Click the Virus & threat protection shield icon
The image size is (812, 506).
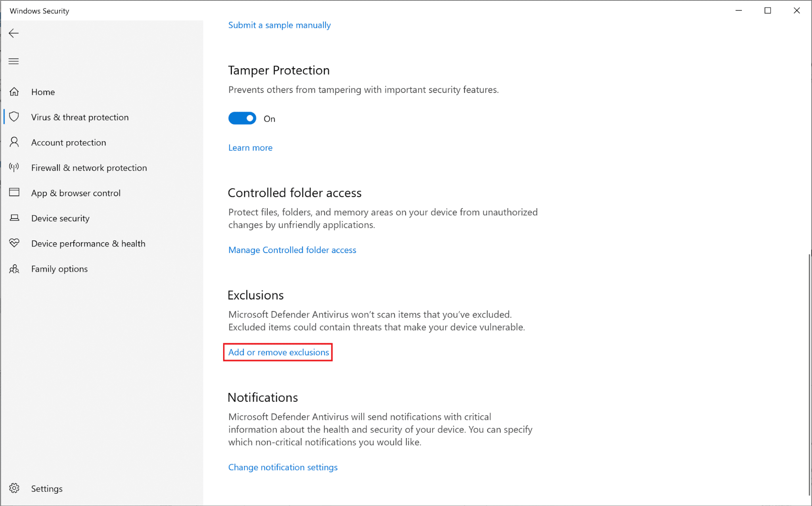(x=14, y=117)
